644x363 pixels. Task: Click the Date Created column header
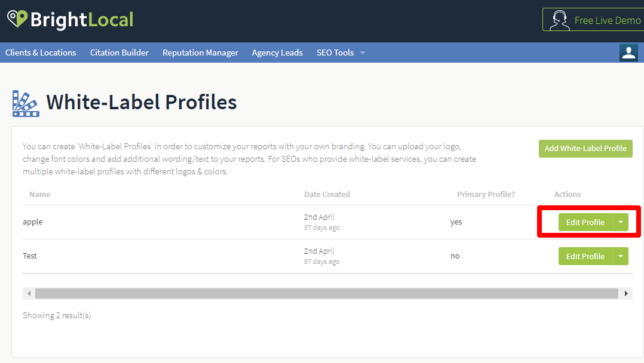point(327,194)
